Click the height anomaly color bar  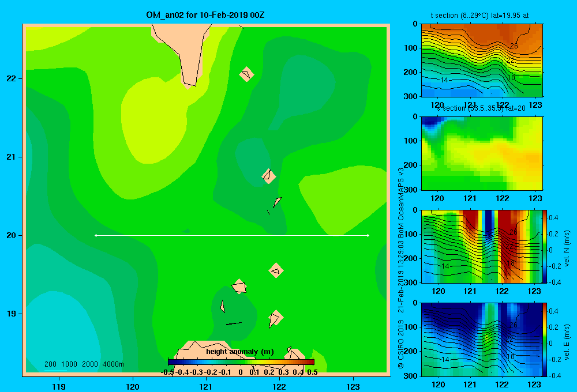tap(241, 362)
